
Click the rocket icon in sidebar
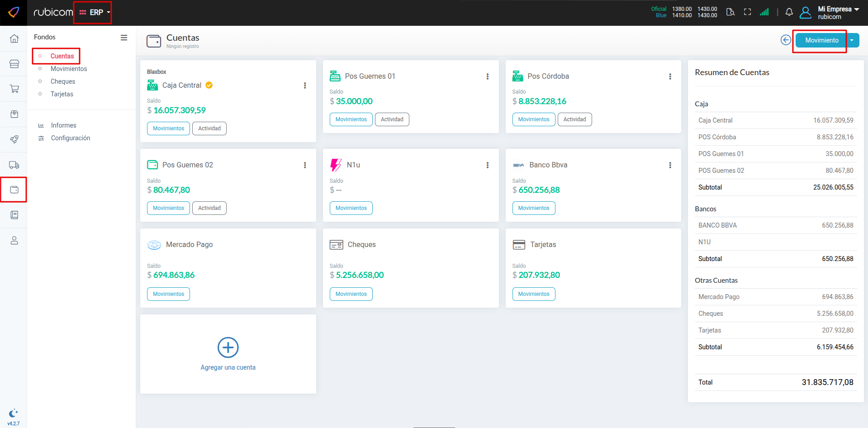coord(14,139)
